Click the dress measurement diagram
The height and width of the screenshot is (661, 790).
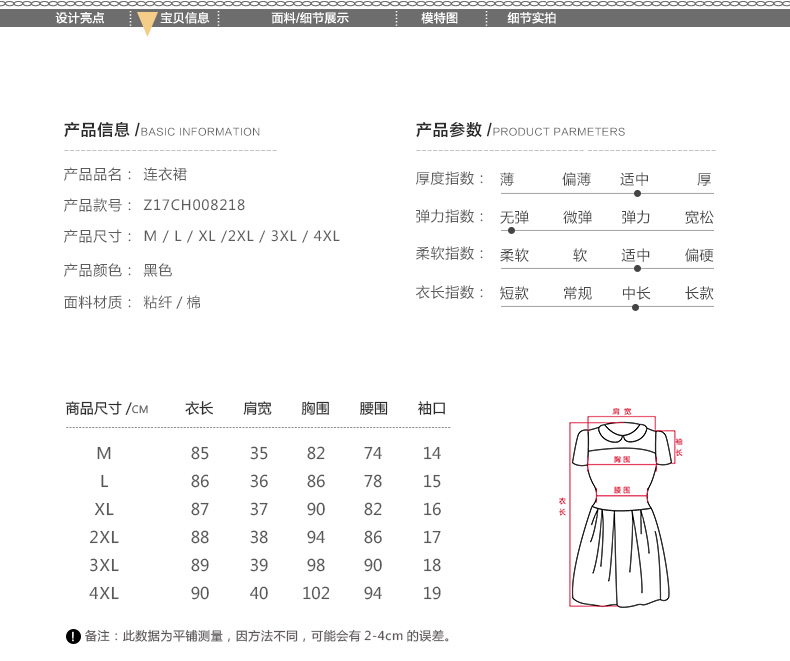[623, 509]
